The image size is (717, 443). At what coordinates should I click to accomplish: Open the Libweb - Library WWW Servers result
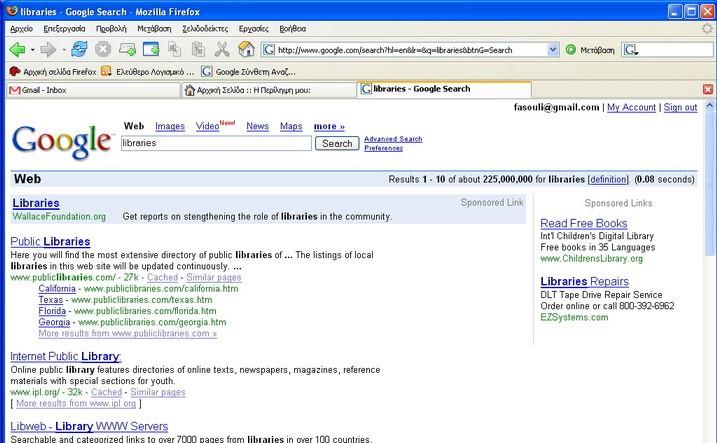coord(89,426)
